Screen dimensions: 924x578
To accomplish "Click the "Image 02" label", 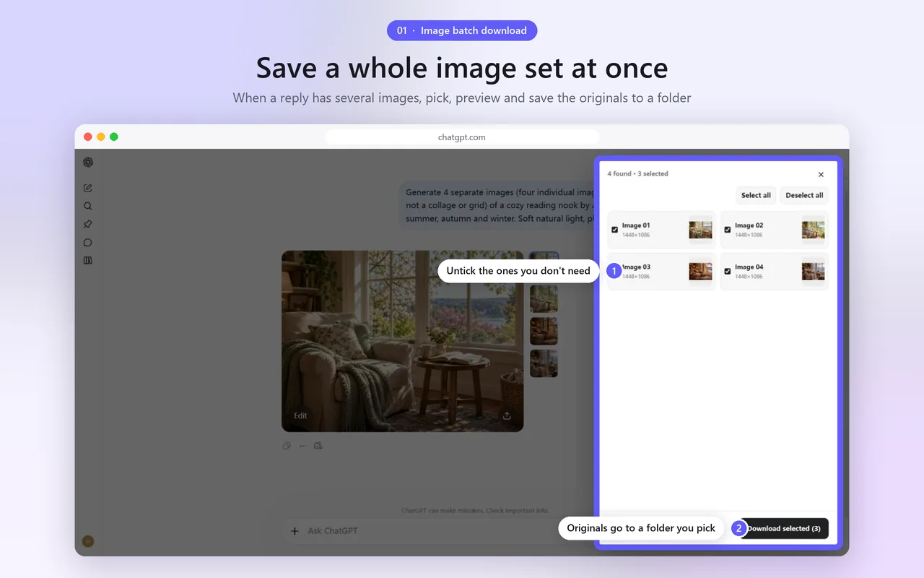I will coord(749,225).
